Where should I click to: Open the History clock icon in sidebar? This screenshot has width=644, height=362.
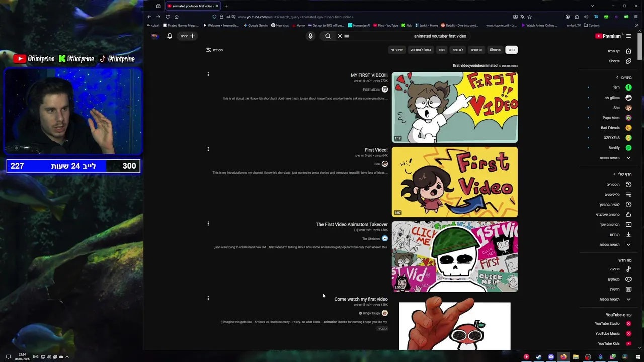pos(628,185)
